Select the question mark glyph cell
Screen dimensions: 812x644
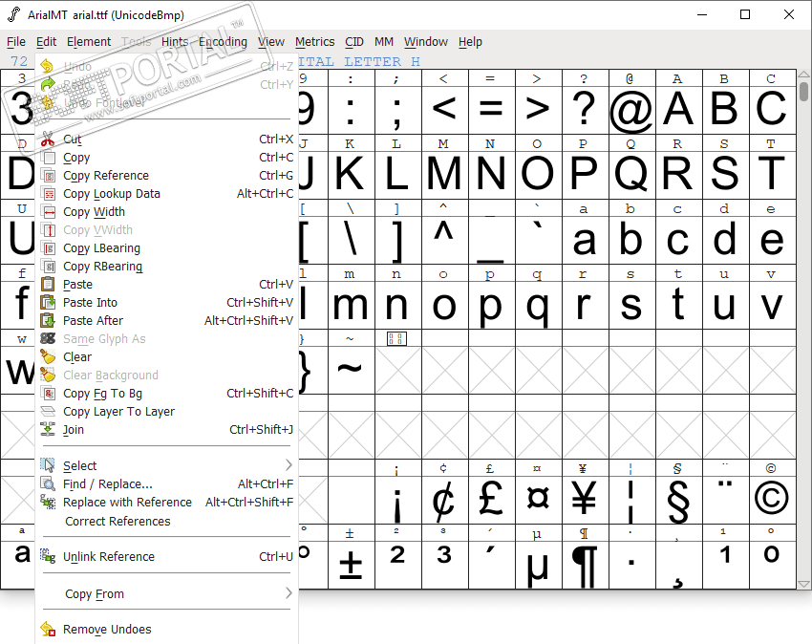point(586,110)
